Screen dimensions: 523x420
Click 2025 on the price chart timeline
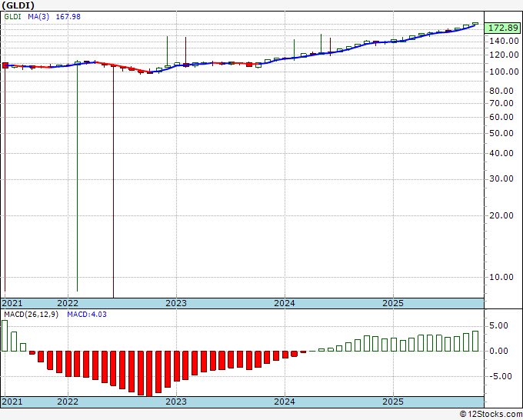(x=393, y=303)
